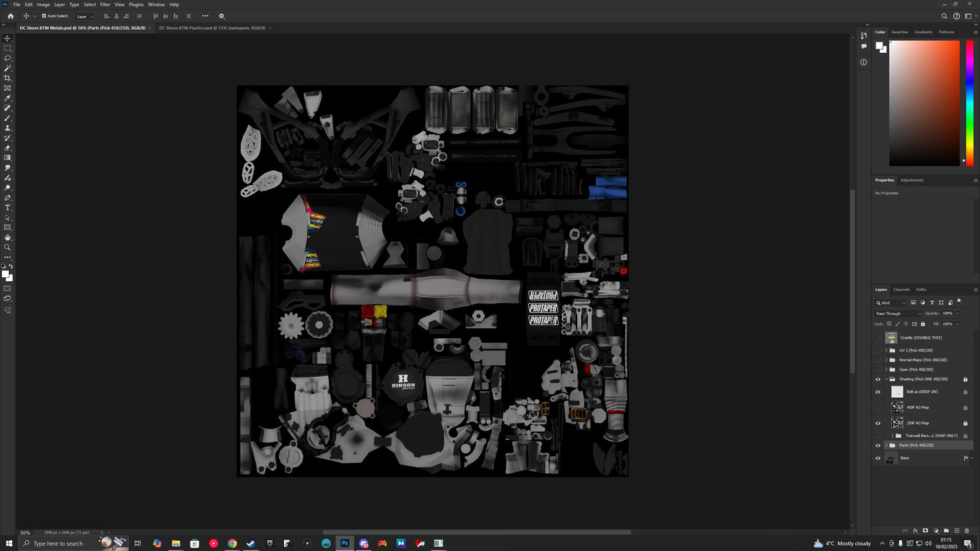Switch to DC Shoes KTM Plastics.psd tab
This screenshot has height=551, width=980.
pyautogui.click(x=212, y=28)
